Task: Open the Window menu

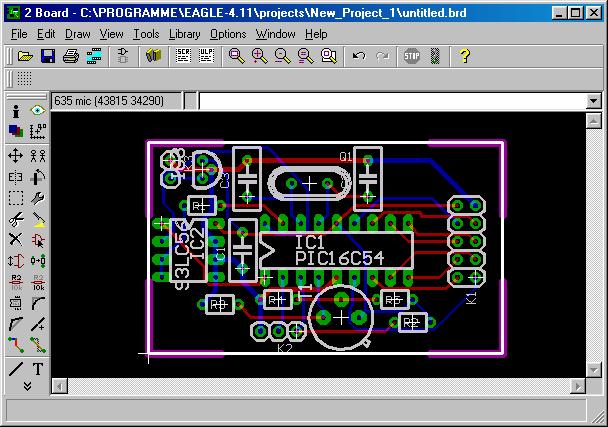Action: [275, 34]
